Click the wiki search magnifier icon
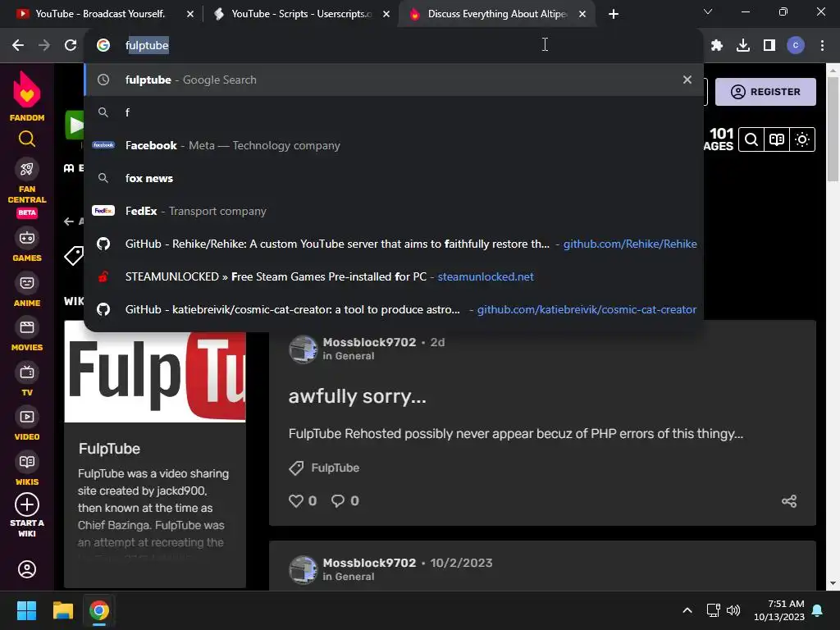 pos(751,139)
